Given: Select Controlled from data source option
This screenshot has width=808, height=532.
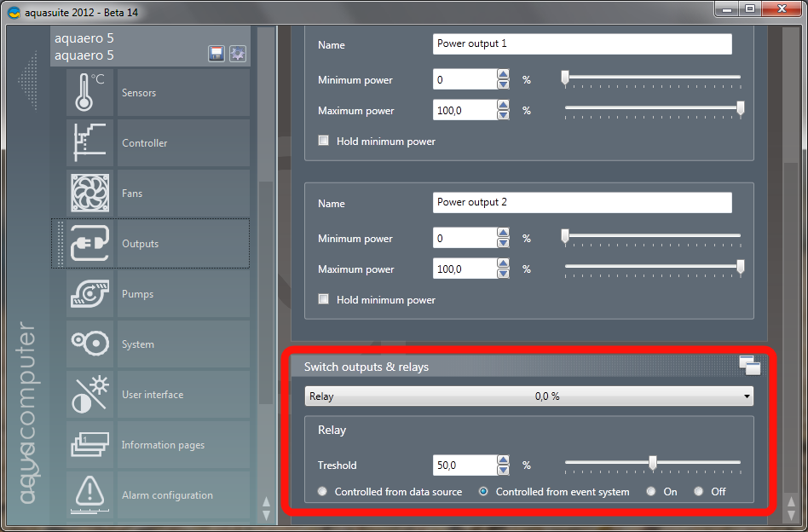Looking at the screenshot, I should [322, 491].
